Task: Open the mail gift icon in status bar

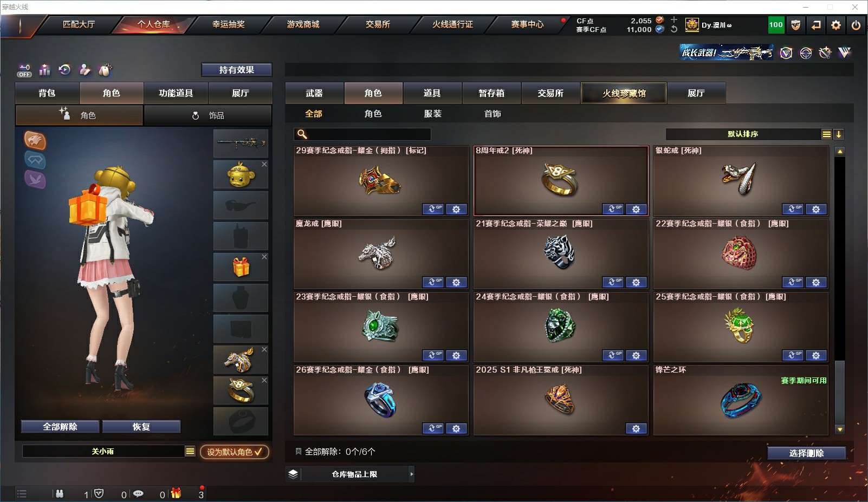Action: pos(176,493)
